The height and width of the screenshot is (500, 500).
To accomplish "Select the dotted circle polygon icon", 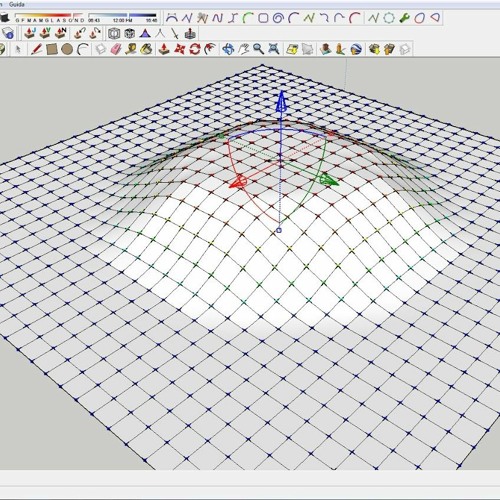I will (389, 18).
